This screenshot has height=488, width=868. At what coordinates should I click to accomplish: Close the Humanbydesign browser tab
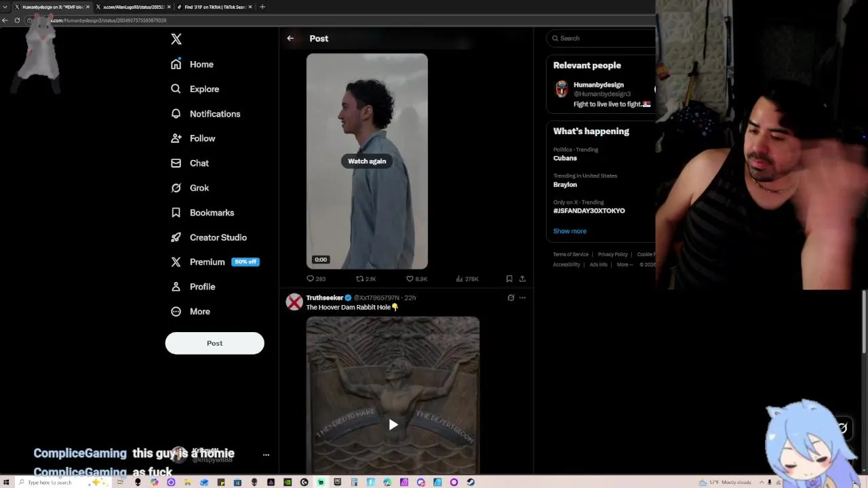coord(87,7)
